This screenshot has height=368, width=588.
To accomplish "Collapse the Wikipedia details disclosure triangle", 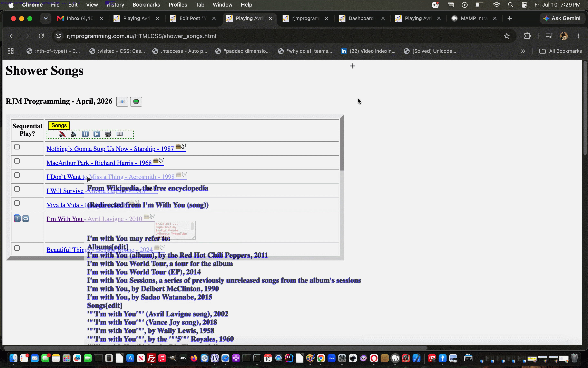I will point(89,180).
